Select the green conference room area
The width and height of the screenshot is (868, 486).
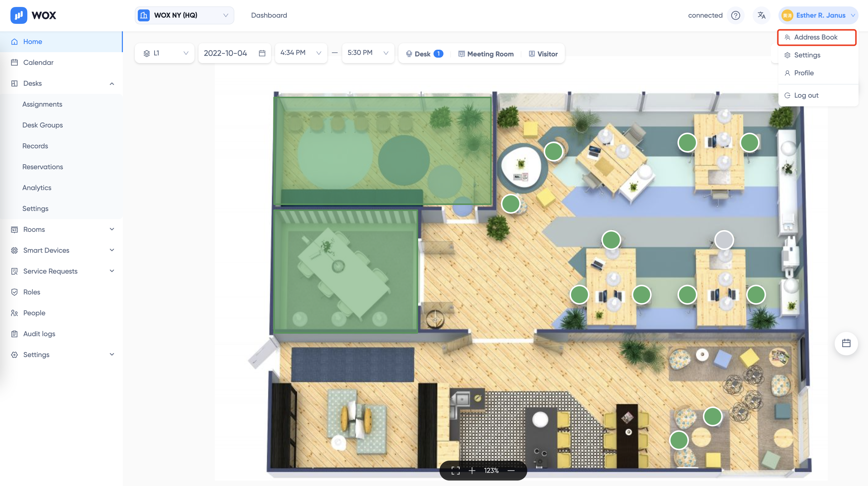pos(346,271)
